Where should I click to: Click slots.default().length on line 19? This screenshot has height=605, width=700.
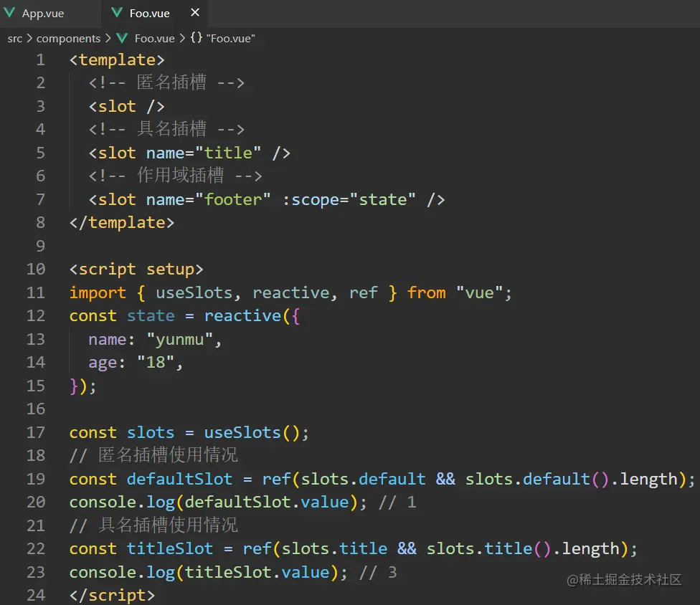[x=572, y=479]
